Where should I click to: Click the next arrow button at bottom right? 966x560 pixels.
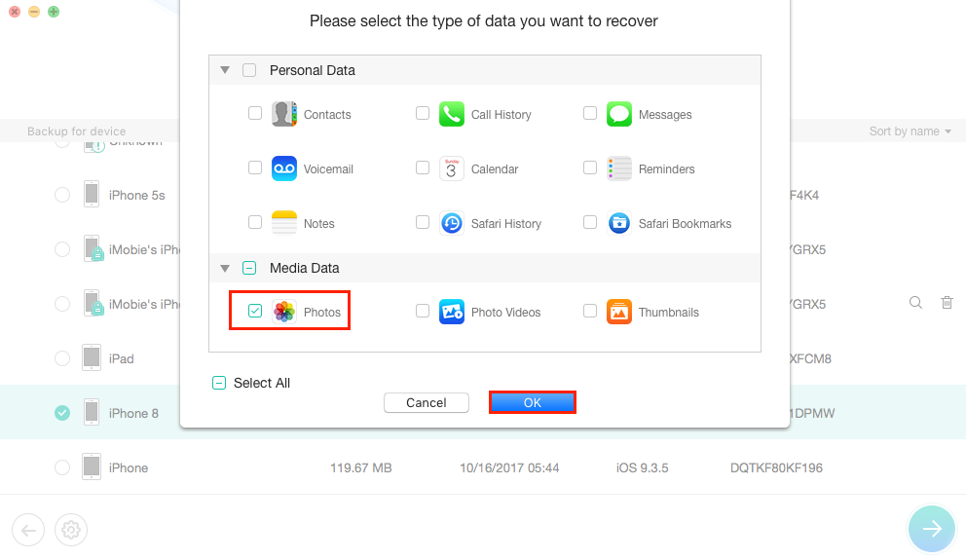pos(932,529)
